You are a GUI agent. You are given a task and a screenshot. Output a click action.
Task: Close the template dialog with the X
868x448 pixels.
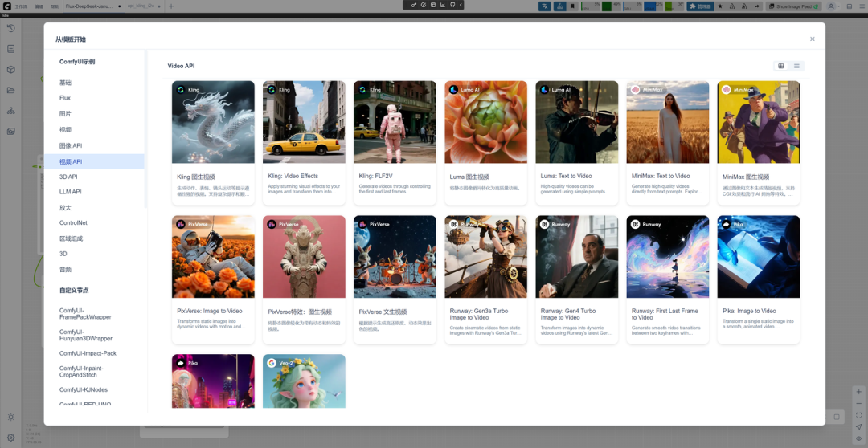812,39
